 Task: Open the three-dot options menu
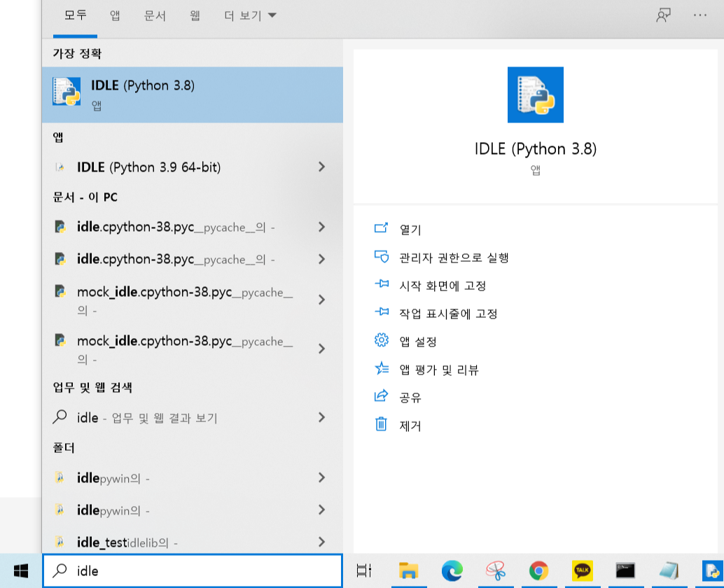tap(700, 15)
